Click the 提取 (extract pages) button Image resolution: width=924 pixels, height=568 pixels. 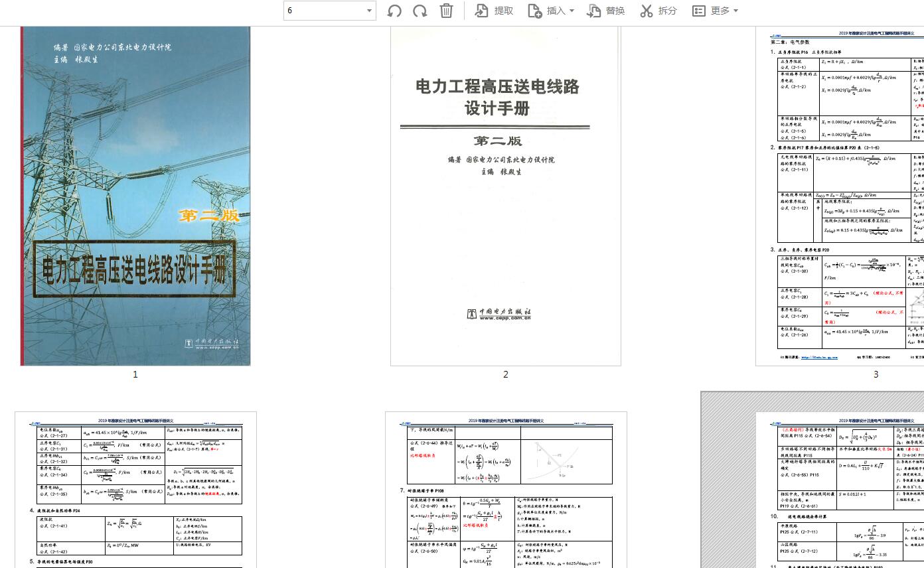coord(495,11)
